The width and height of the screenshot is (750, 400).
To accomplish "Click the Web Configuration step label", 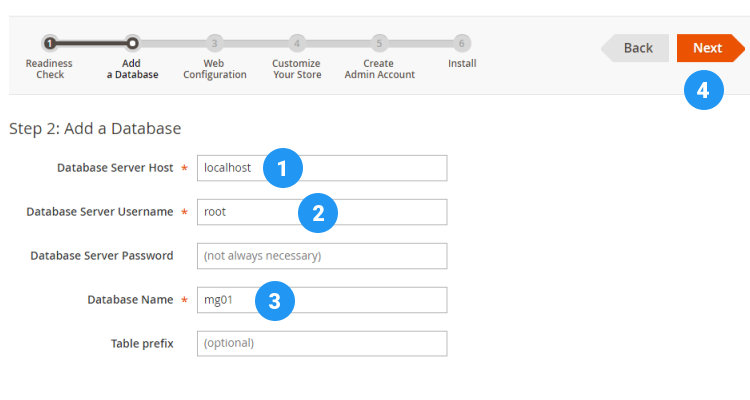I will [214, 69].
